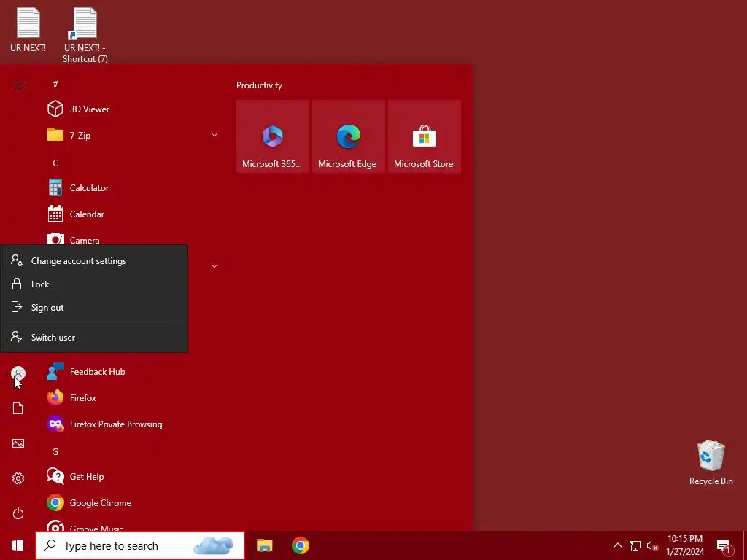This screenshot has height=560, width=747.
Task: Click the weather cloud in search box
Action: click(x=214, y=545)
